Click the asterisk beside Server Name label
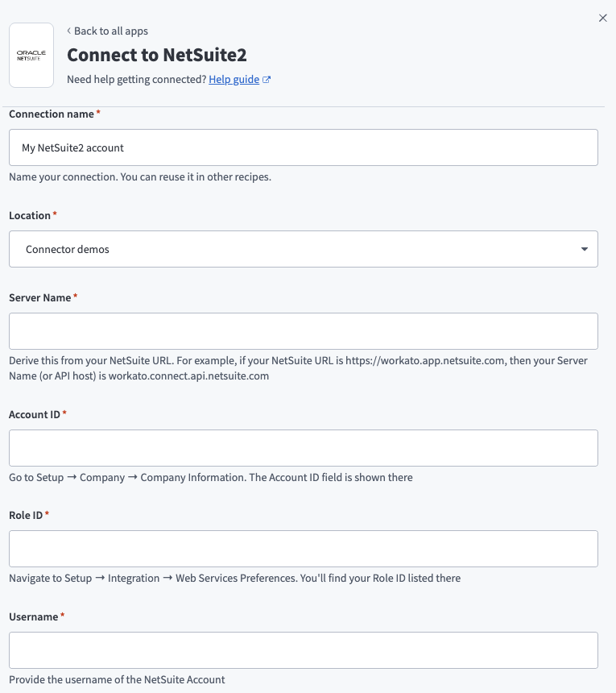Image resolution: width=616 pixels, height=693 pixels. coord(75,294)
